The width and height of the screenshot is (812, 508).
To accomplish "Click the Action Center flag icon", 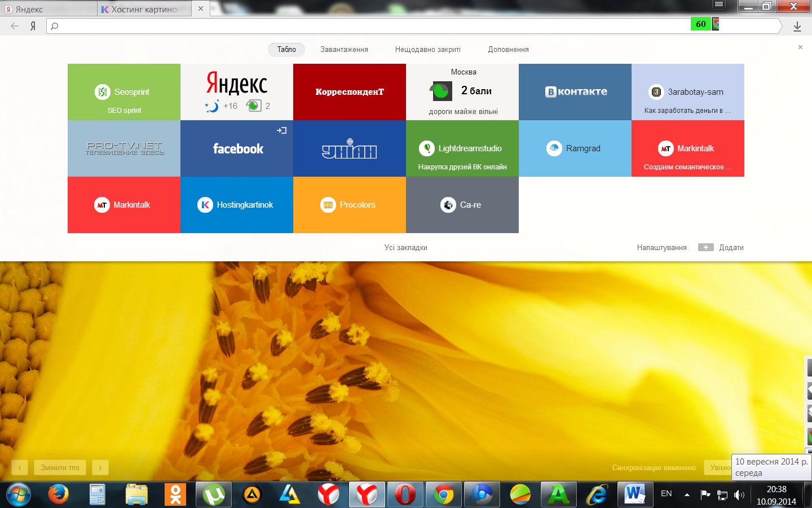I will point(705,495).
